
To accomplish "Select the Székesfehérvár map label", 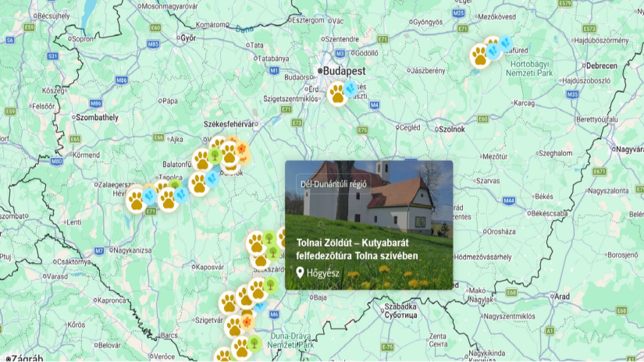I will click(229, 124).
